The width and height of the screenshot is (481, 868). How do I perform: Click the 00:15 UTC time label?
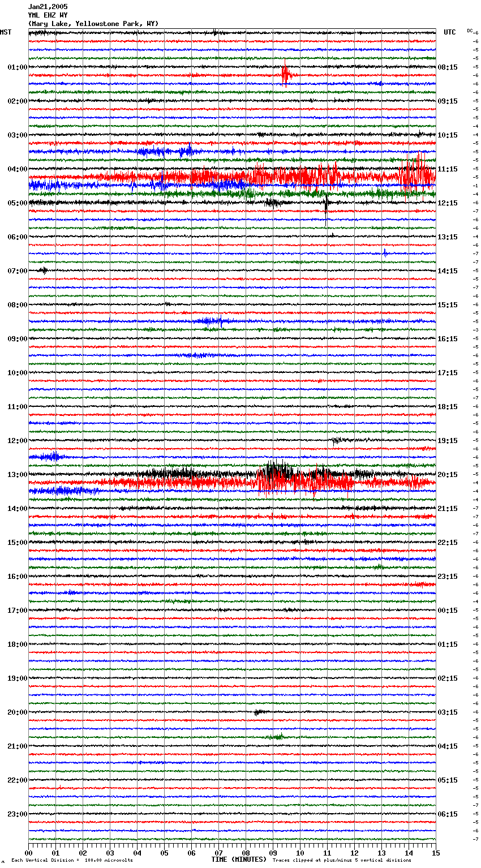(x=448, y=611)
